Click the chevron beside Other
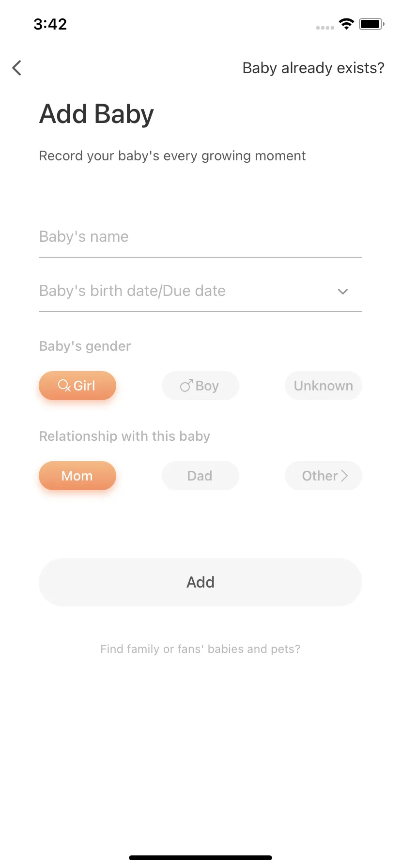The width and height of the screenshot is (401, 868). pyautogui.click(x=344, y=476)
